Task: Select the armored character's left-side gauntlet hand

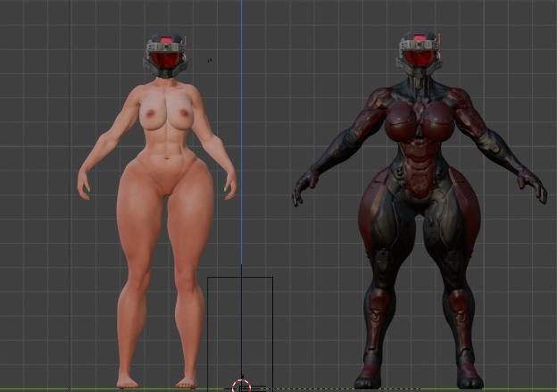Action: [304, 187]
